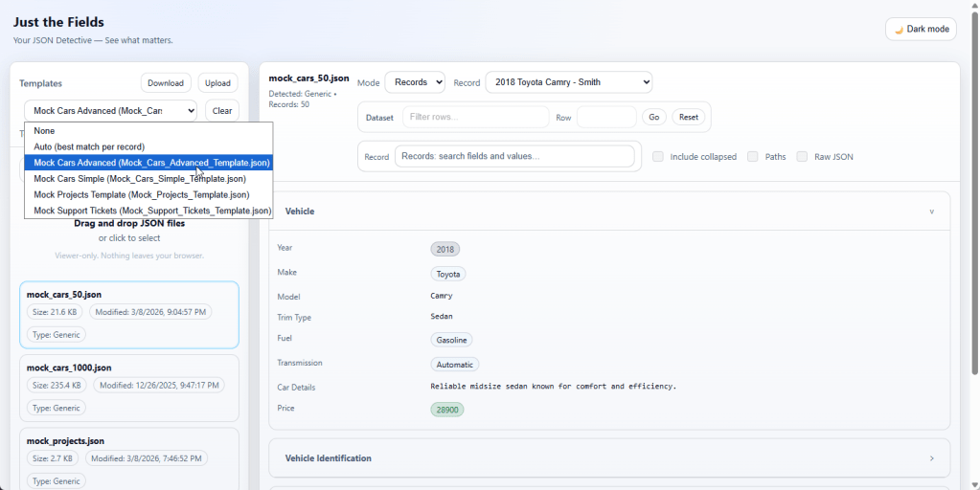The width and height of the screenshot is (980, 490).
Task: Choose Mock Support Tickets template option
Action: 151,211
